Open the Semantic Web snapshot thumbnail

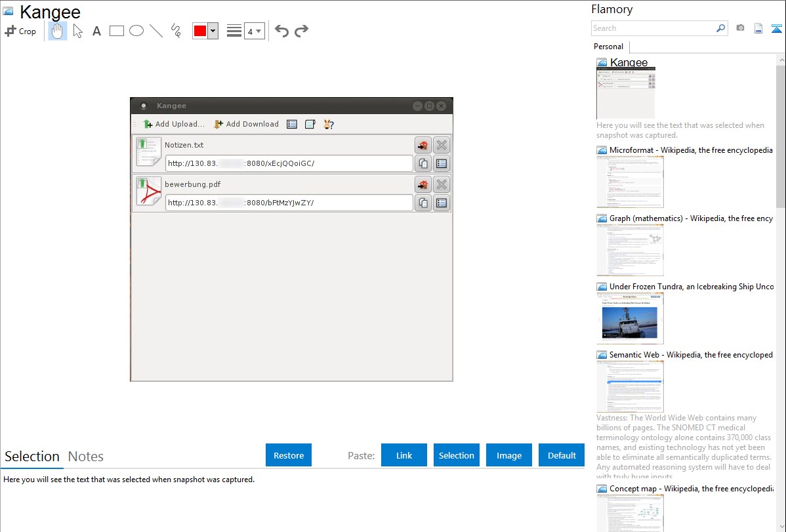pyautogui.click(x=630, y=386)
